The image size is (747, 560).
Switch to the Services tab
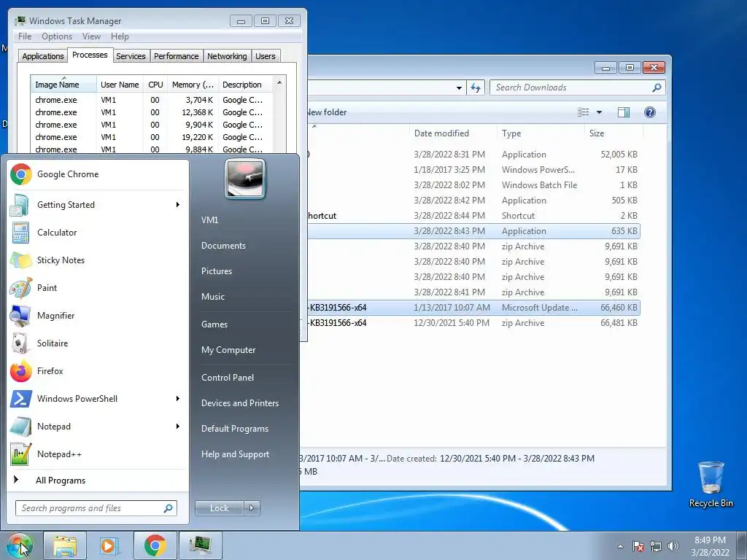point(131,56)
